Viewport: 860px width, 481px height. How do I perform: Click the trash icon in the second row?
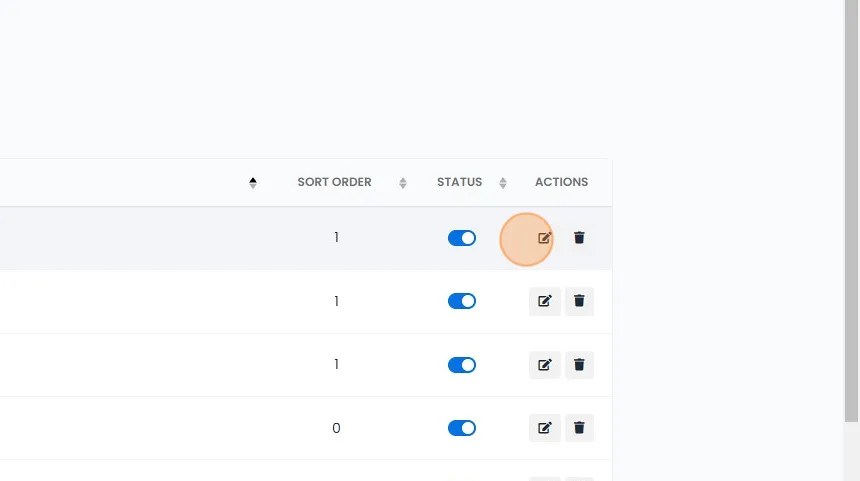[579, 301]
